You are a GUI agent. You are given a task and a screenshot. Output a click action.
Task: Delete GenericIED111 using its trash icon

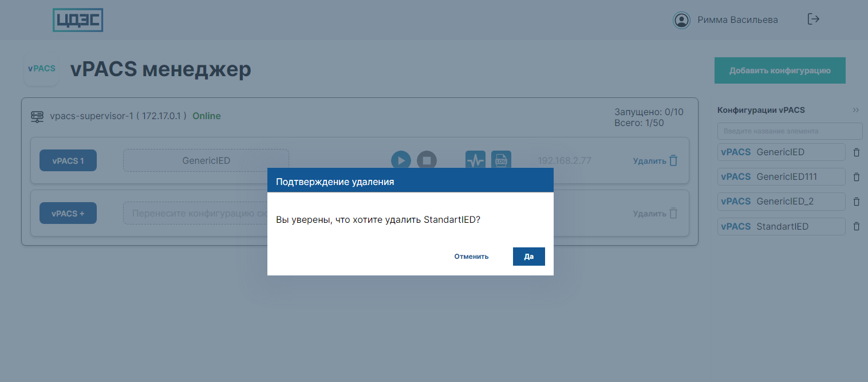[857, 177]
